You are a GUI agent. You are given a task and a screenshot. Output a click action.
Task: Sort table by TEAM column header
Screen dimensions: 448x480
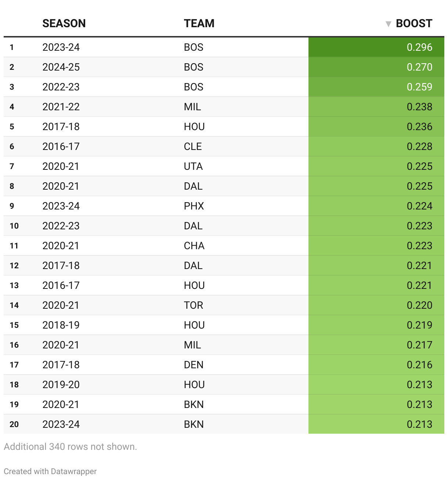[x=199, y=24]
